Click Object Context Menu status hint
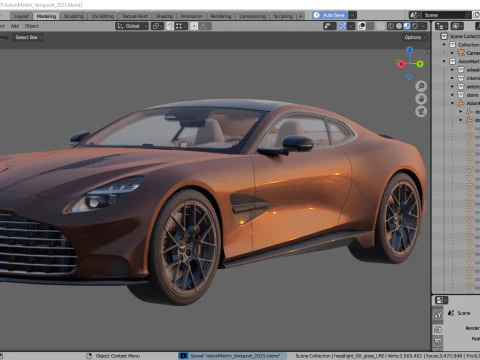The image size is (480, 360). (x=118, y=356)
